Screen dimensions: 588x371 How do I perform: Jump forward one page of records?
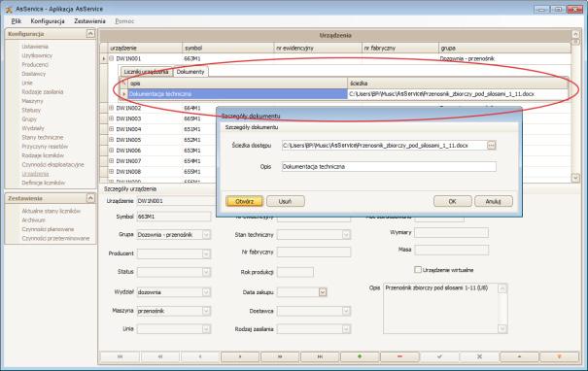pyautogui.click(x=280, y=356)
